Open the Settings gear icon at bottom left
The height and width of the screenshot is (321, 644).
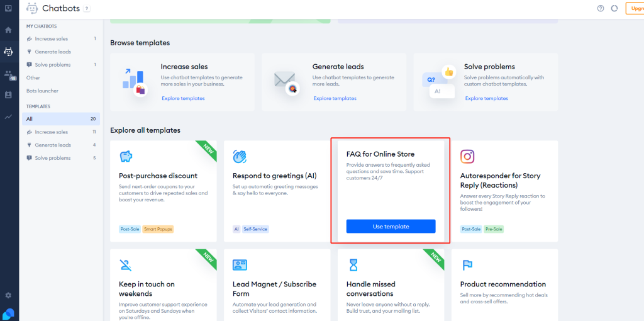pyautogui.click(x=8, y=295)
